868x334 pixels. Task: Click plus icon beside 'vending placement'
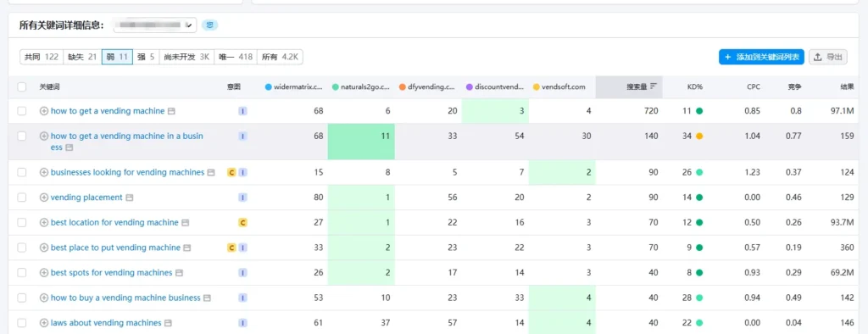[x=44, y=198]
